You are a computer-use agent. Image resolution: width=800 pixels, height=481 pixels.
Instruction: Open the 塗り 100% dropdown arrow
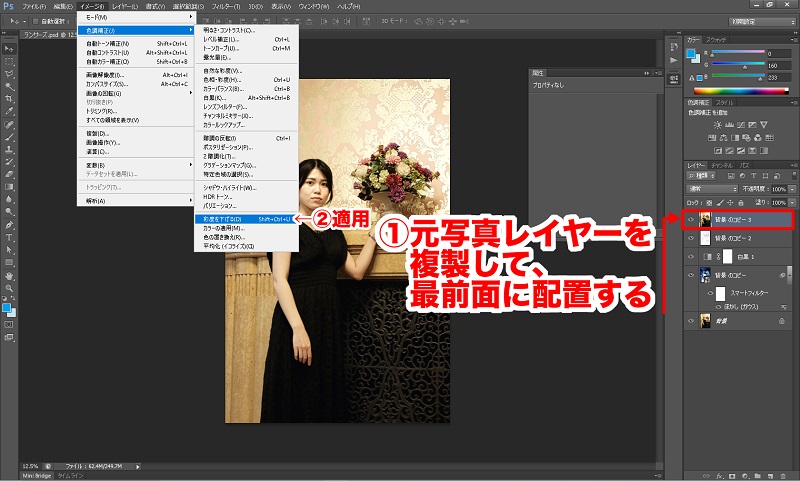[792, 202]
